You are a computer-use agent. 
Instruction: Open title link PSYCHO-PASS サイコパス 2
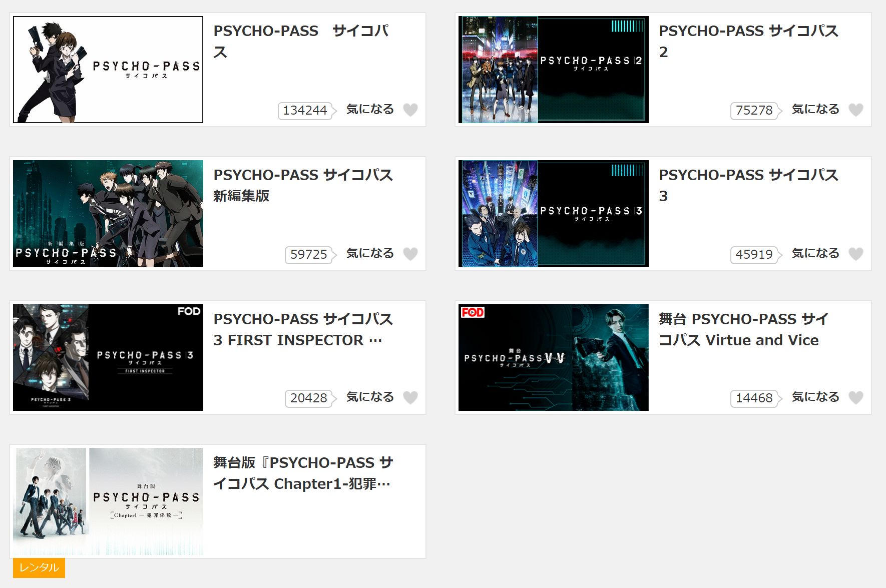(748, 41)
